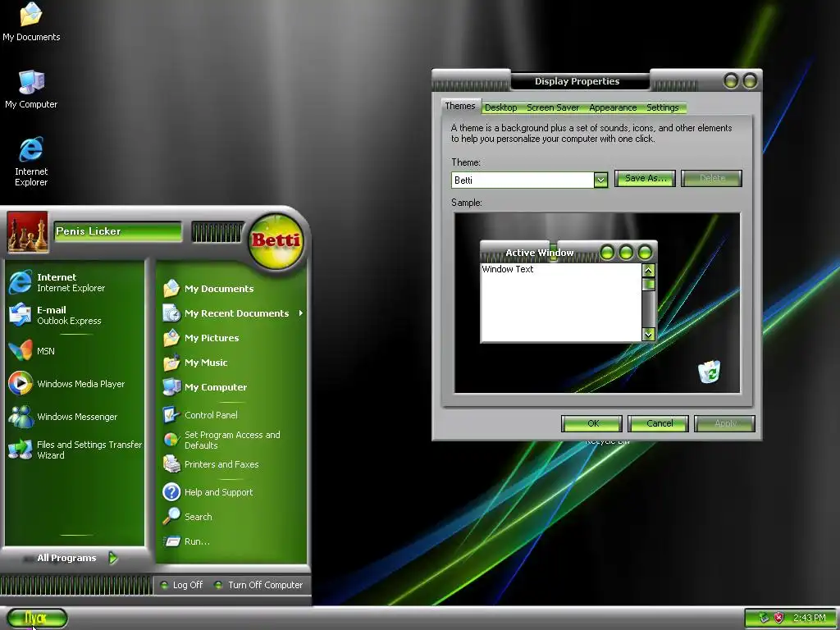This screenshot has width=840, height=630.
Task: Switch to the Themes tab
Action: 460,106
